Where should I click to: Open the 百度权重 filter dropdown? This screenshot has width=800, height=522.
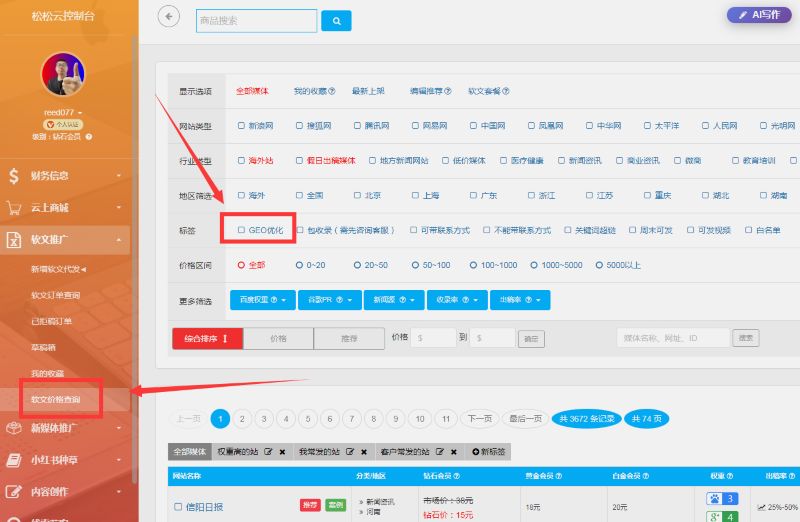[x=263, y=300]
